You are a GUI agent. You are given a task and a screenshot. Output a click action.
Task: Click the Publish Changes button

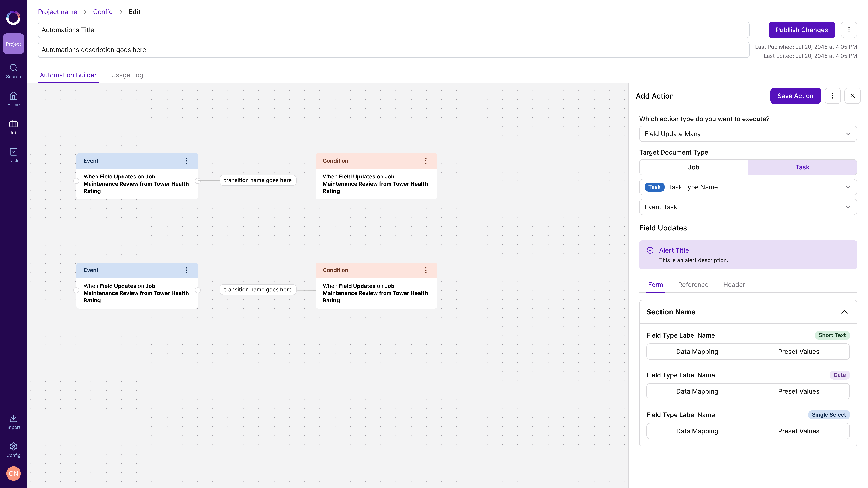coord(802,30)
